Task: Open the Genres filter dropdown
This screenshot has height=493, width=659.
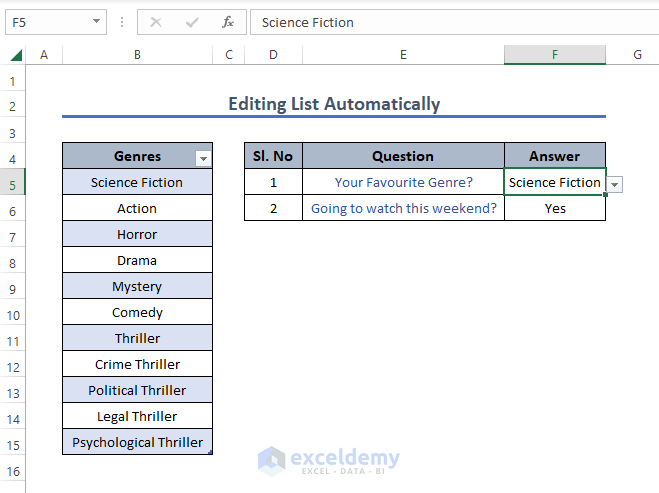Action: pyautogui.click(x=203, y=158)
